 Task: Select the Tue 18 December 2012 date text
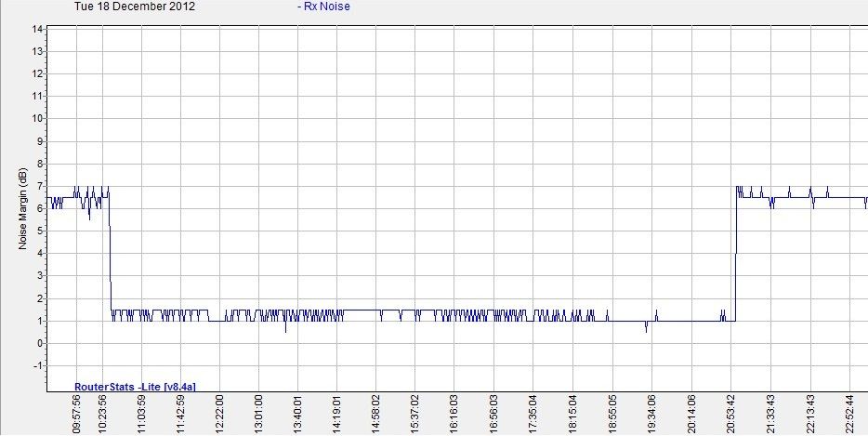tap(135, 7)
